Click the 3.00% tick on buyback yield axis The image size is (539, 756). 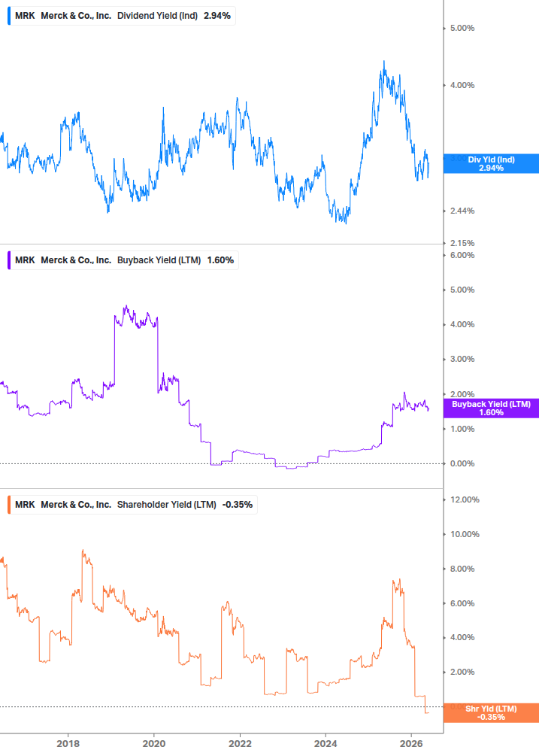click(462, 360)
